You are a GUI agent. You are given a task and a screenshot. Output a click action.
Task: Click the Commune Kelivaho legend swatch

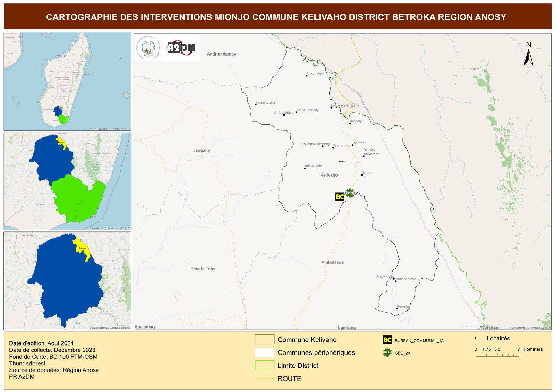point(264,339)
